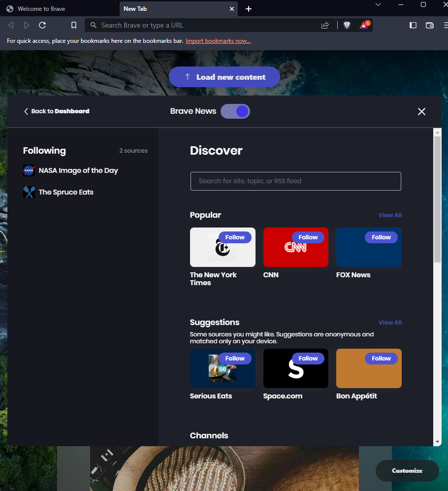The height and width of the screenshot is (491, 448).
Task: Close the New Tab tab
Action: pyautogui.click(x=232, y=9)
